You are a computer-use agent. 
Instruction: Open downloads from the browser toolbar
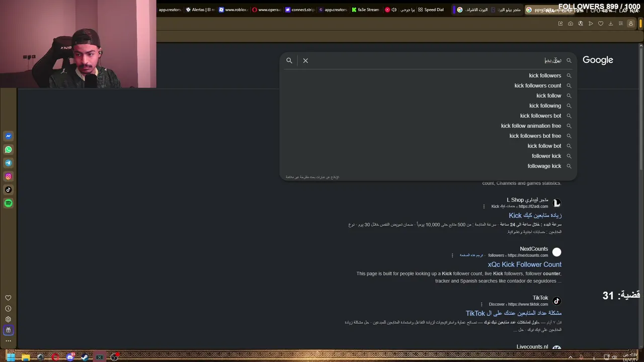611,24
